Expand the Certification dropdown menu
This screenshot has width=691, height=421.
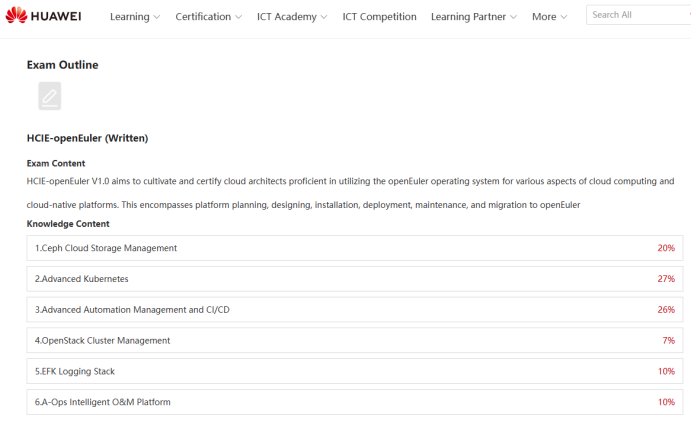[208, 17]
